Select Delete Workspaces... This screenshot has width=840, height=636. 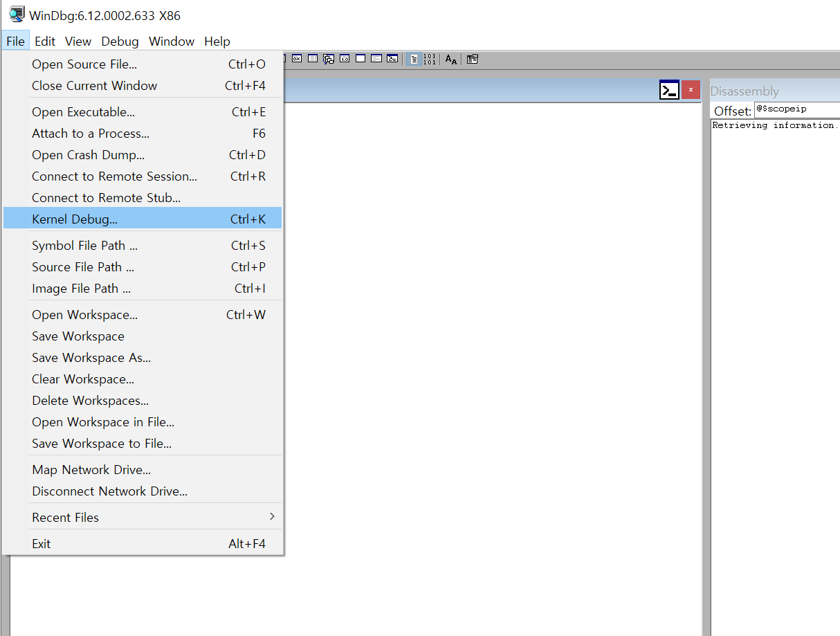tap(143, 401)
